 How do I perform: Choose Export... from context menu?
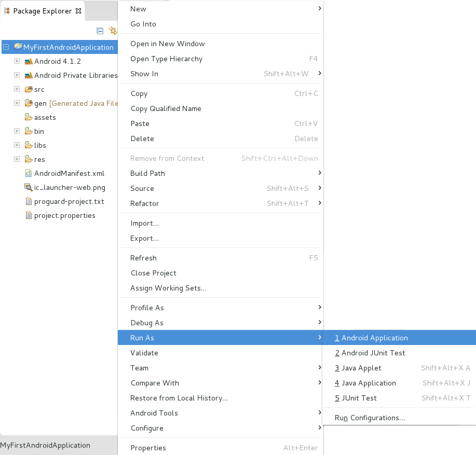tap(221, 238)
